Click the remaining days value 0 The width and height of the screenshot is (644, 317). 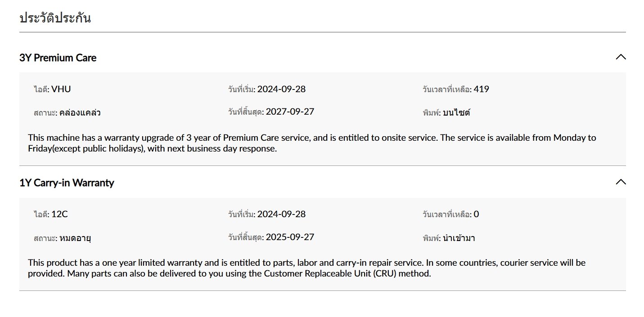click(x=476, y=214)
